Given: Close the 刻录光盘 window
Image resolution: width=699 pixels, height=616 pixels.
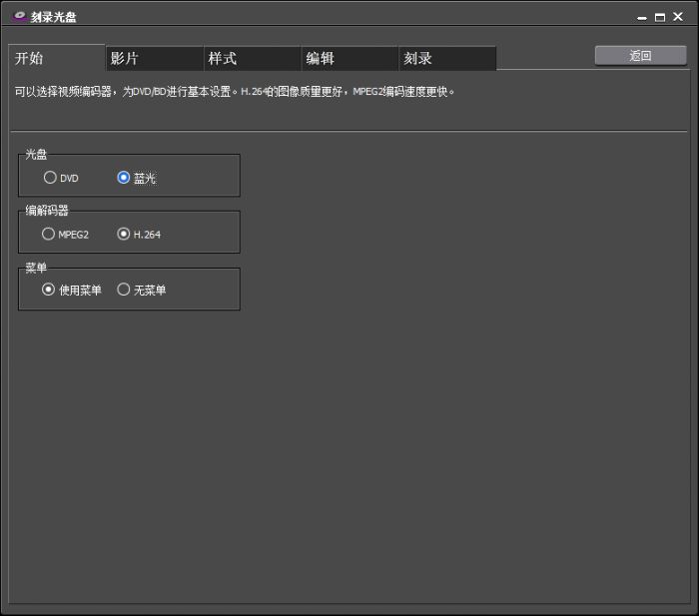Looking at the screenshot, I should [678, 18].
